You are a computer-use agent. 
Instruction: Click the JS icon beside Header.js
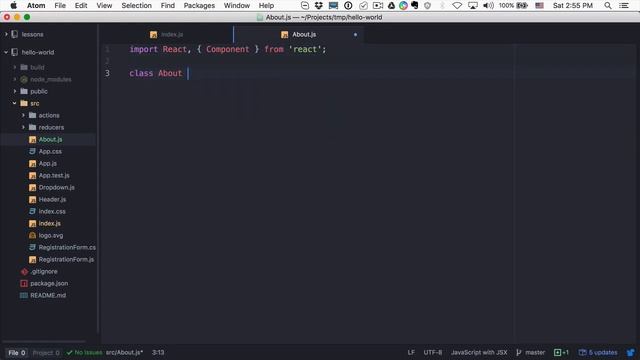(33, 200)
